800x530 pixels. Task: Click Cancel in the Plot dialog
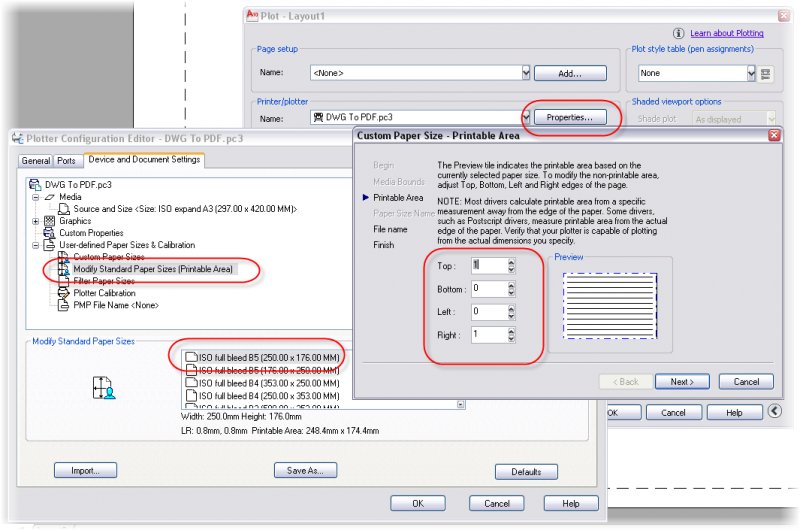click(673, 413)
